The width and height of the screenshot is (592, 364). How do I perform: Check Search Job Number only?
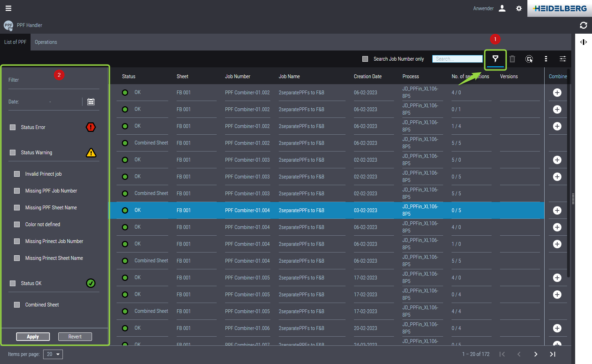coord(365,59)
